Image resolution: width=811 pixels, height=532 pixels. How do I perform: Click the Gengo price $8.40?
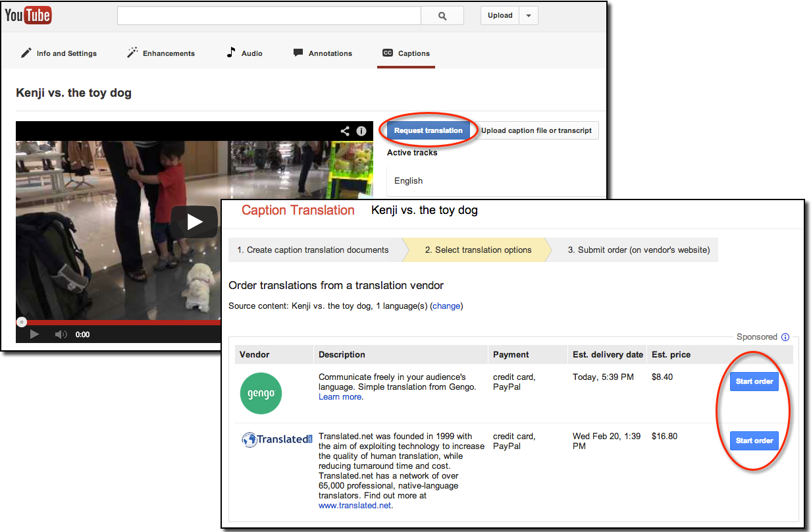[x=662, y=377]
